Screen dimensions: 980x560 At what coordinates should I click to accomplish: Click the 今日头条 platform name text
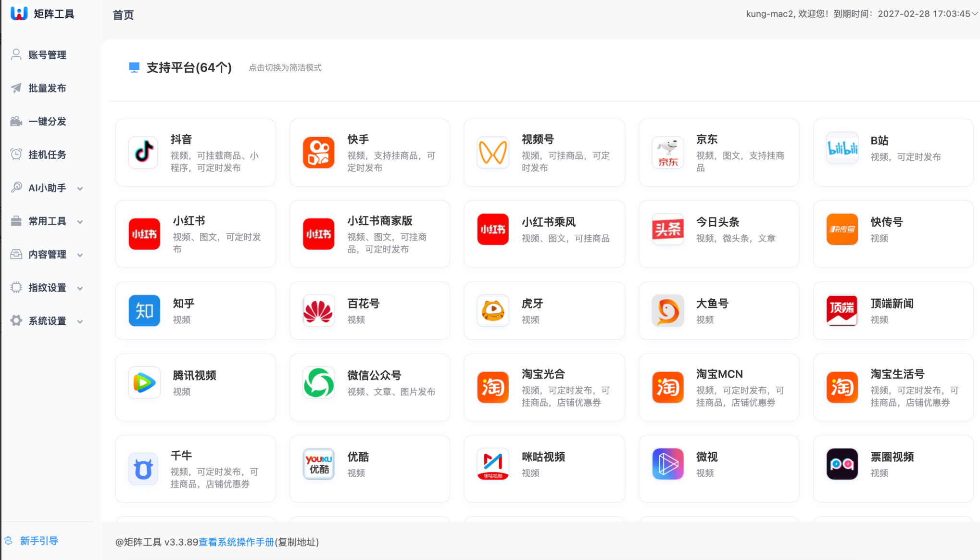pos(717,222)
